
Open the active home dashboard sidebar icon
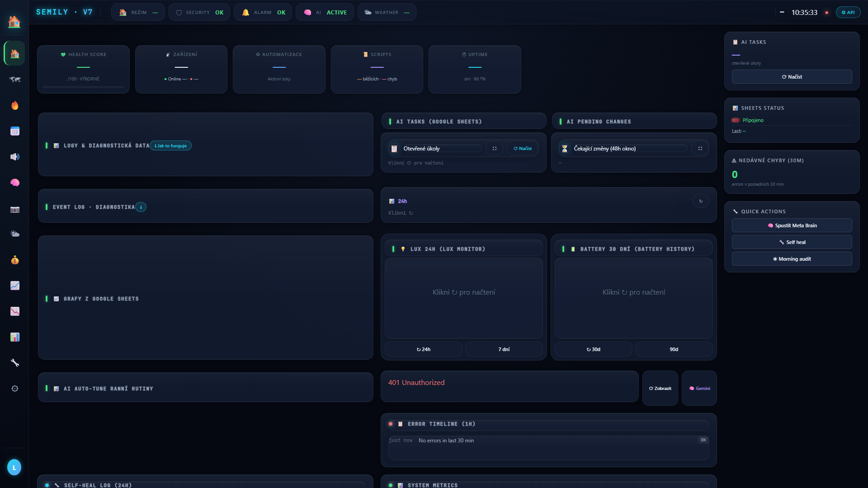tap(14, 54)
